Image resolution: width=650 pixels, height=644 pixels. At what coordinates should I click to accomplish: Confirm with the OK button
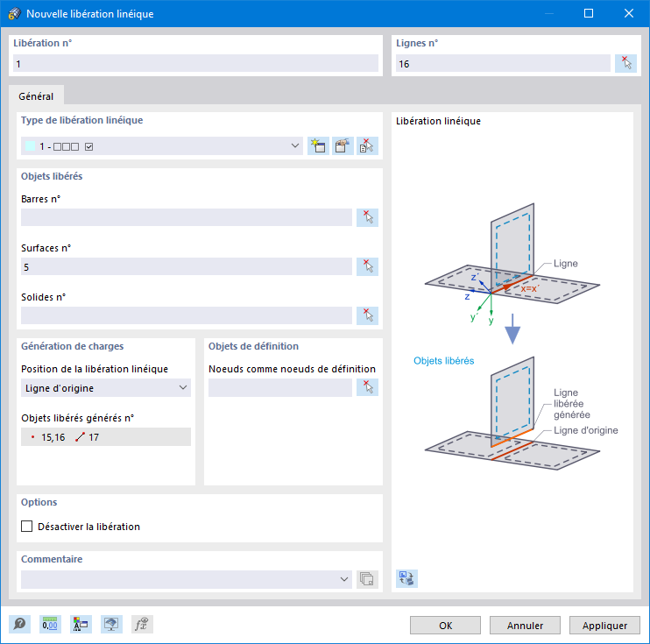[445, 626]
